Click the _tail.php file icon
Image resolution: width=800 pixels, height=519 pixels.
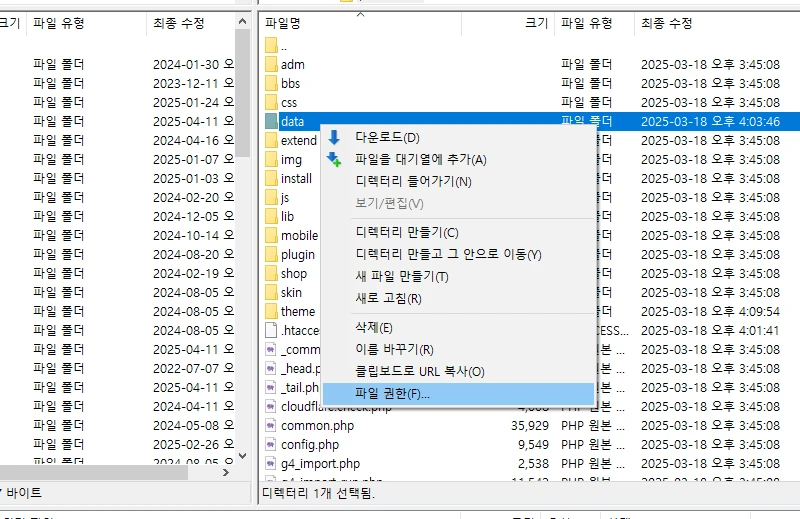271,387
